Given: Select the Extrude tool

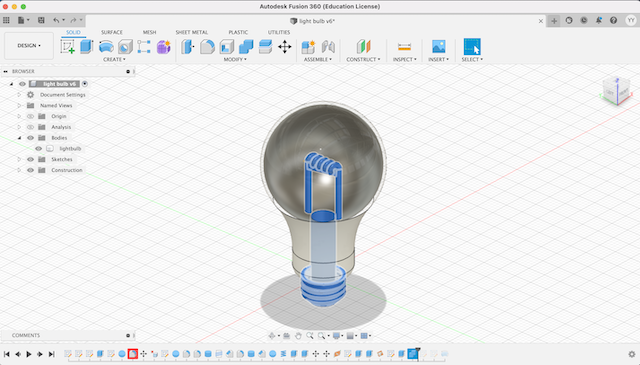Looking at the screenshot, I should [x=87, y=47].
